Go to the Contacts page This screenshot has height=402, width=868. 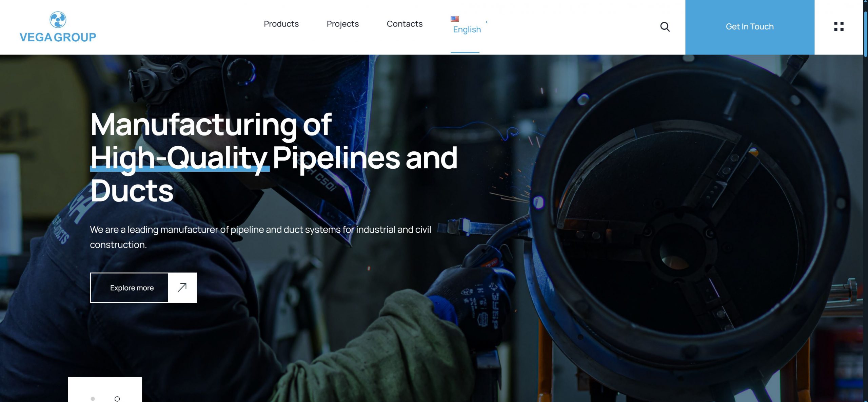[x=405, y=24]
